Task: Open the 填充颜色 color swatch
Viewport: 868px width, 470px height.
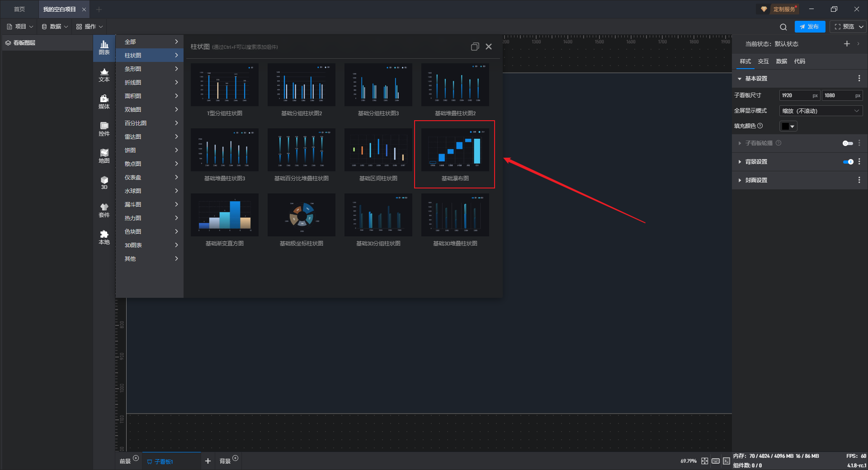Action: [788, 127]
